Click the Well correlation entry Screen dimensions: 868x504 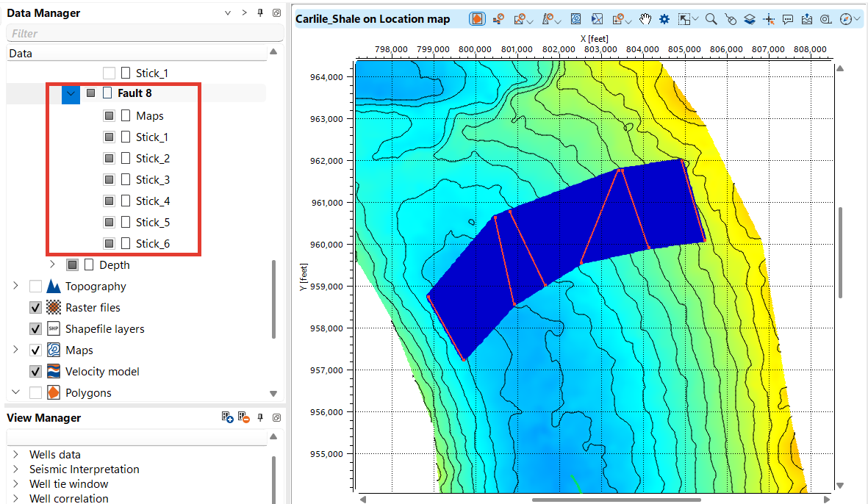[x=68, y=498]
